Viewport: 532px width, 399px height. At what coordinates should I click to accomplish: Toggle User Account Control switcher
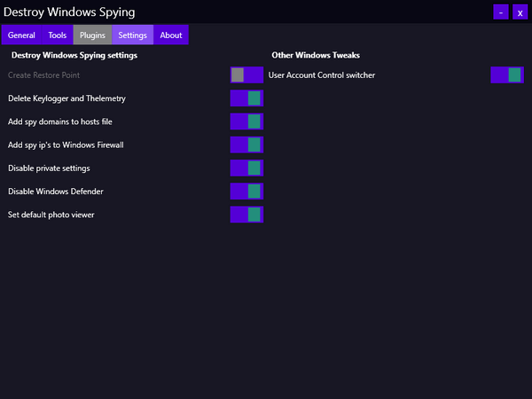coord(507,75)
